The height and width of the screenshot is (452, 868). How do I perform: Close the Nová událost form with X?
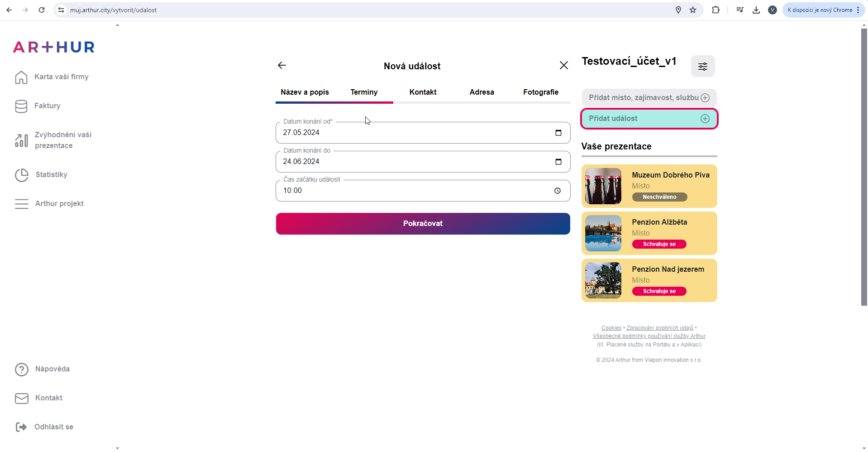tap(563, 66)
